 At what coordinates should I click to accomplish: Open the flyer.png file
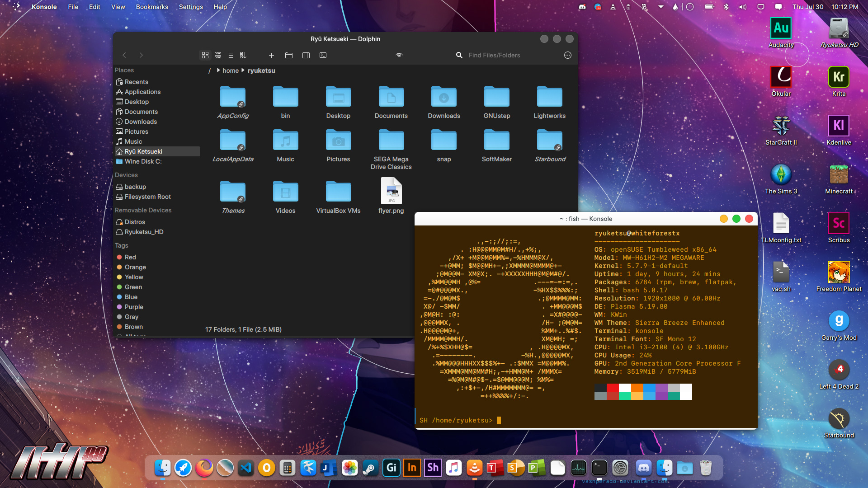coord(391,191)
